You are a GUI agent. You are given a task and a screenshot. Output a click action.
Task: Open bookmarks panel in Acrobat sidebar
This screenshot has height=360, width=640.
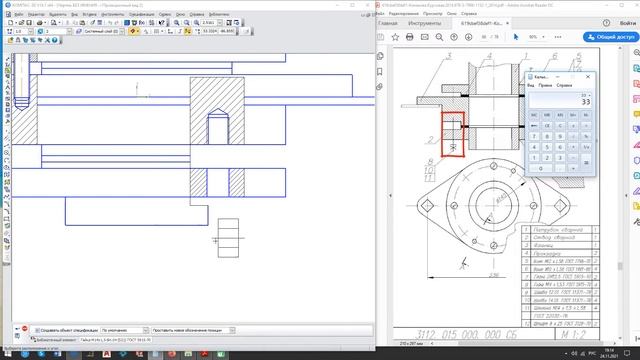380,71
